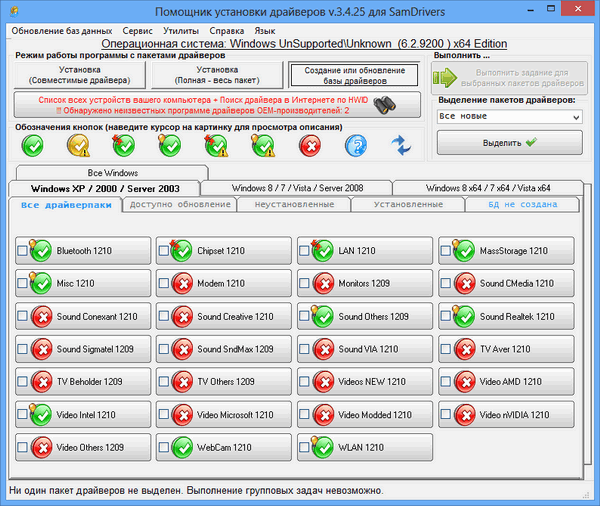Image resolution: width=600 pixels, height=506 pixels.
Task: Click the status bar message text
Action: coord(196,491)
